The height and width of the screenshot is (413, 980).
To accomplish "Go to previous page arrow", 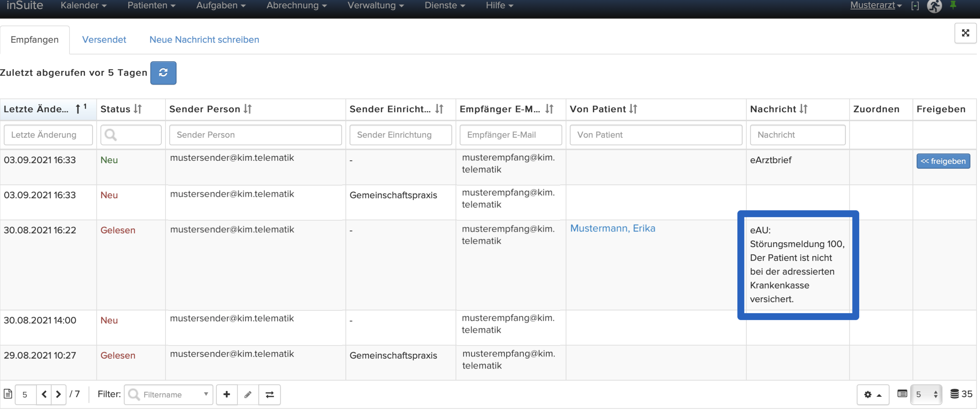I will tap(44, 394).
